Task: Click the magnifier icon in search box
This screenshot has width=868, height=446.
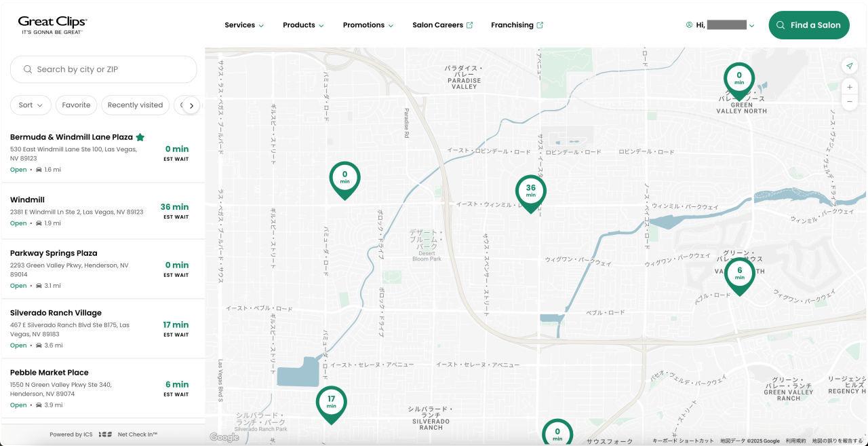Action: click(x=28, y=69)
